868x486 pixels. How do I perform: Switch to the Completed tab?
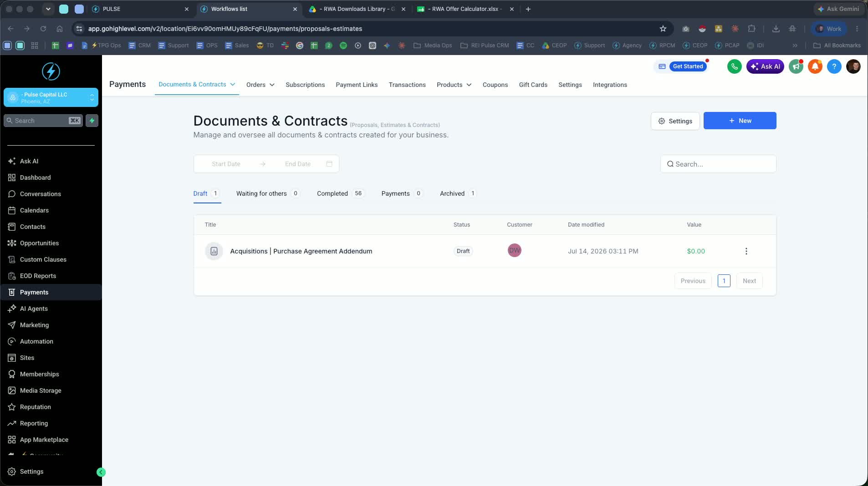coord(340,193)
